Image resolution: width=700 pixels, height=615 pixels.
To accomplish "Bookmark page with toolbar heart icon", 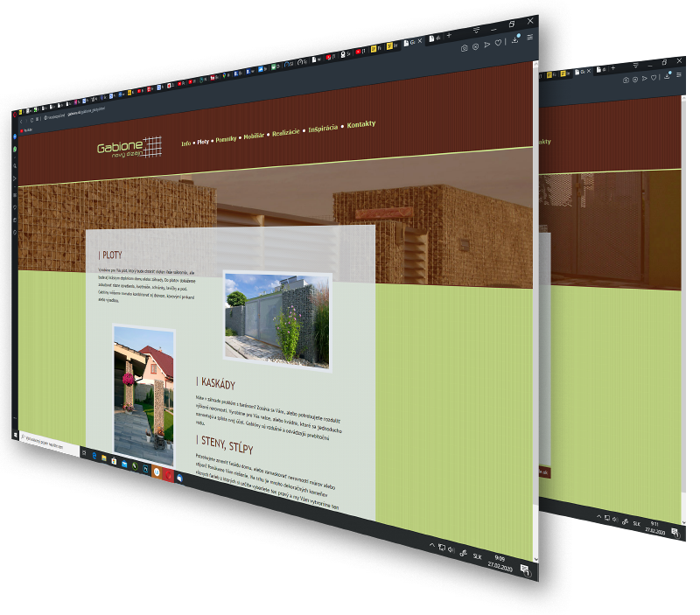I will point(498,43).
